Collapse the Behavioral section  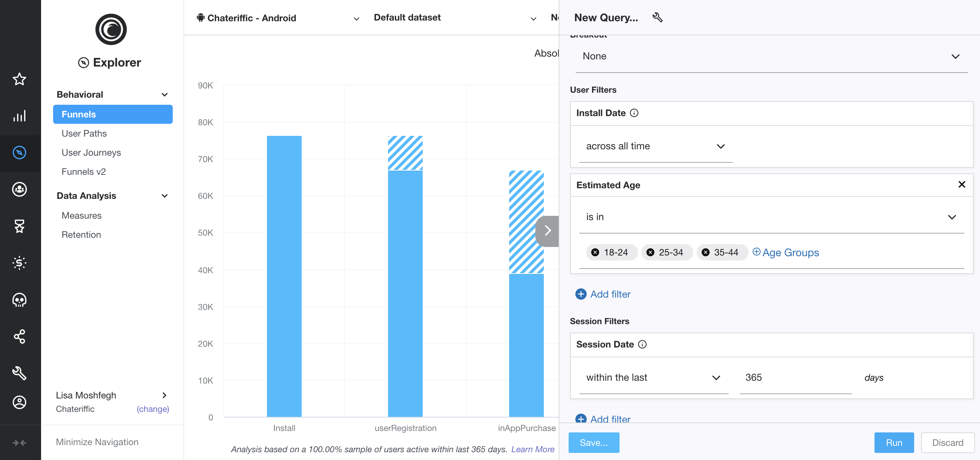tap(165, 95)
